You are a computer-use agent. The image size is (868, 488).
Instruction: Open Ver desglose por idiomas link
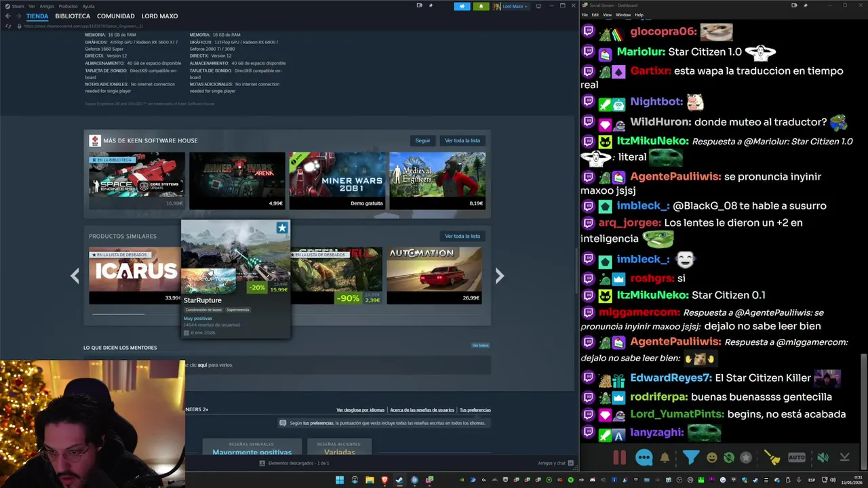pyautogui.click(x=360, y=410)
